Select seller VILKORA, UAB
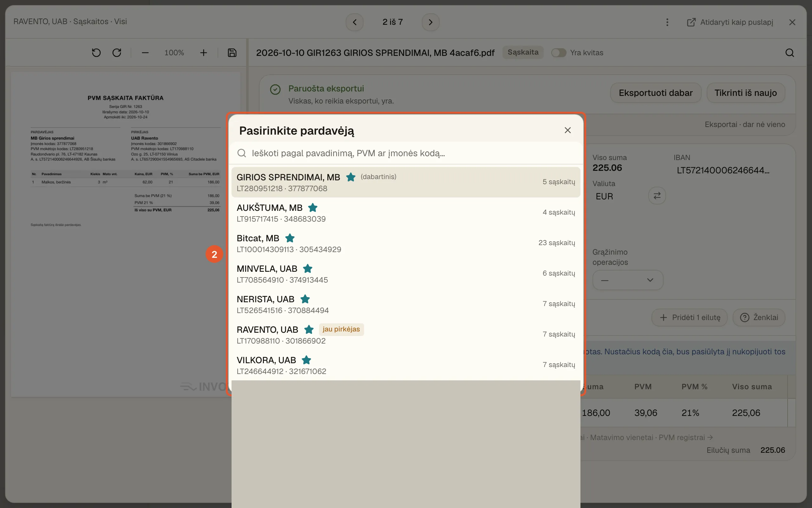 pos(406,365)
